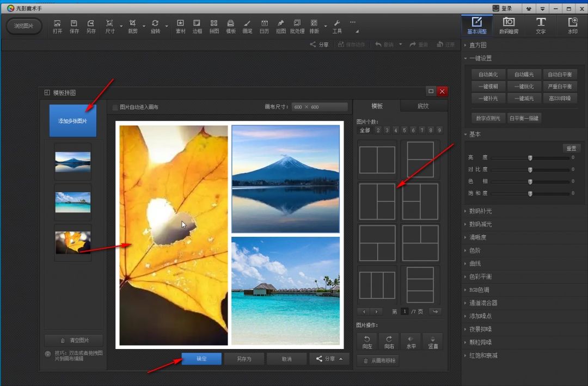Open the 拼图 (Collage) tool
Screen dimensions: 588x386
(214, 26)
